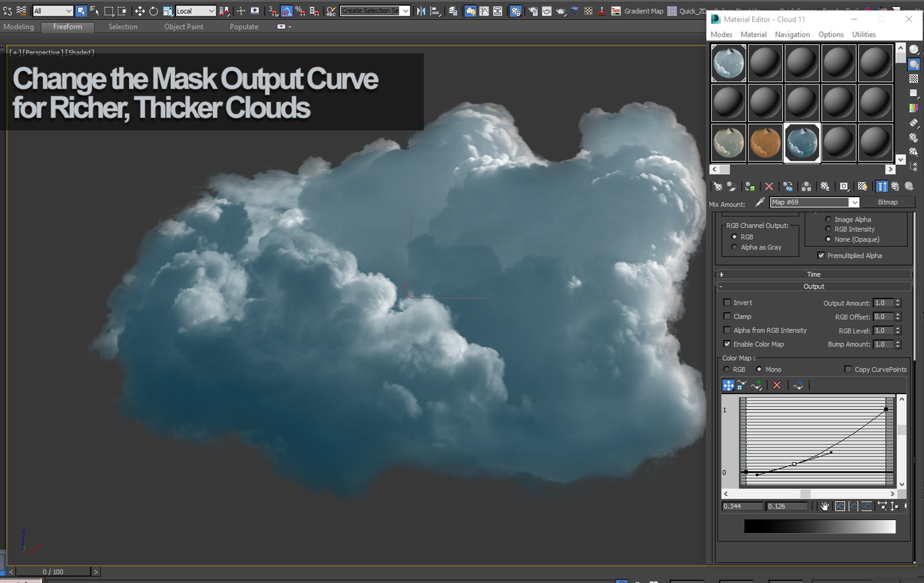This screenshot has height=583, width=924.
Task: Toggle Angle Snap in the main toolbar
Action: tap(287, 11)
